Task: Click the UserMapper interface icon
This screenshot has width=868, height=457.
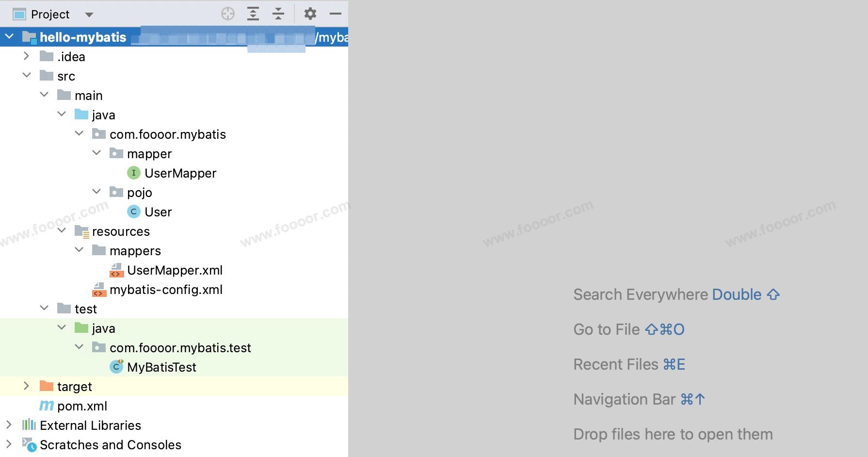Action: 133,173
